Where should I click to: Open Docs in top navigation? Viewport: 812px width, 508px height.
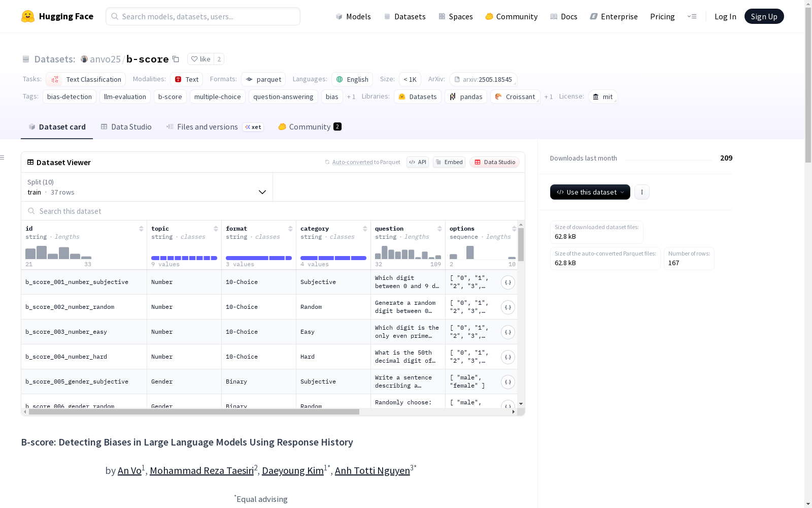563,16
